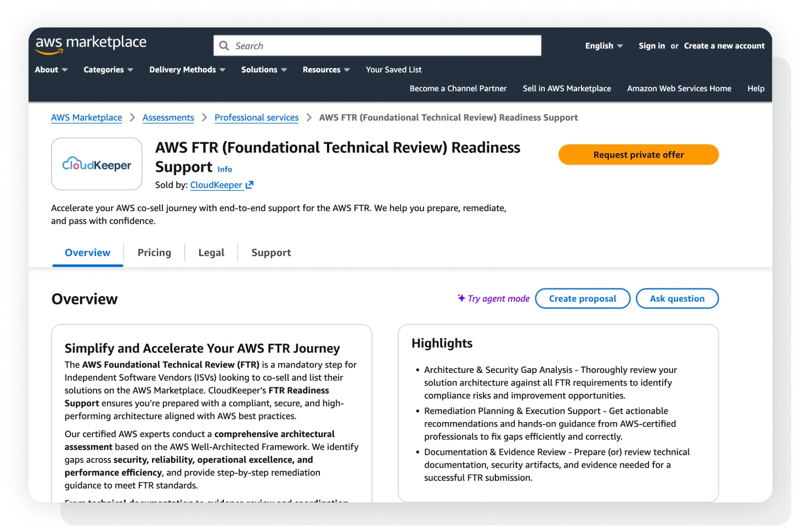Screen dimensions: 801x532
Task: Expand the Solutions menu
Action: click(264, 70)
